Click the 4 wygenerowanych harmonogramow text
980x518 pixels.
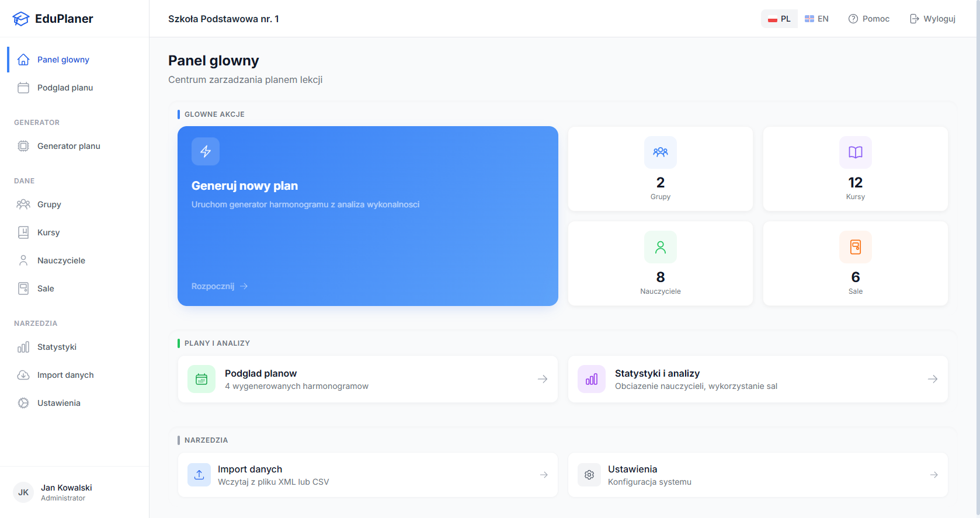(297, 386)
